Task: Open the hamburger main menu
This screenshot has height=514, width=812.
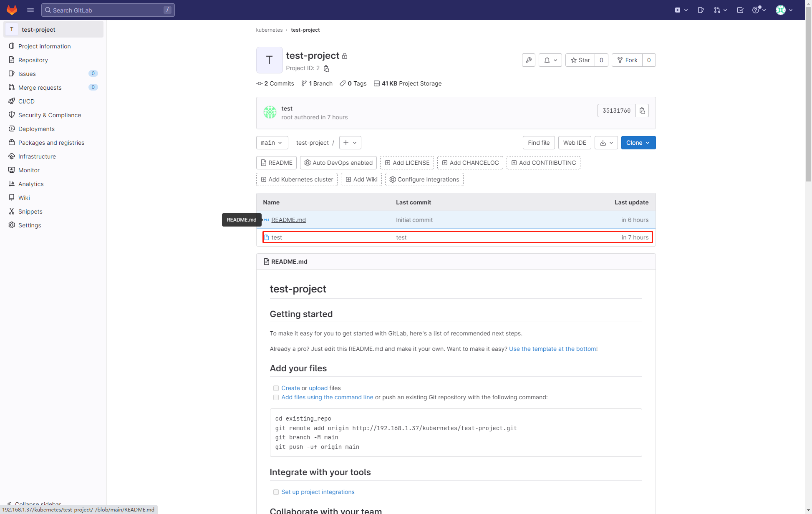Action: [x=30, y=10]
